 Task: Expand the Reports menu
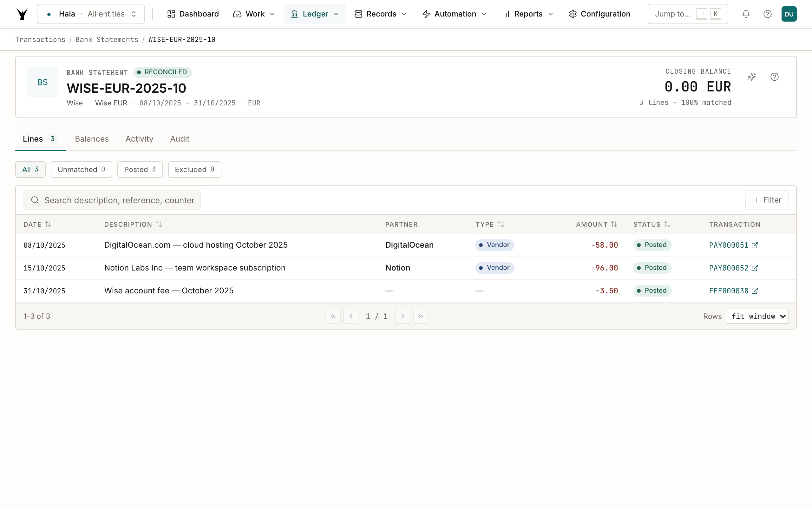[527, 14]
